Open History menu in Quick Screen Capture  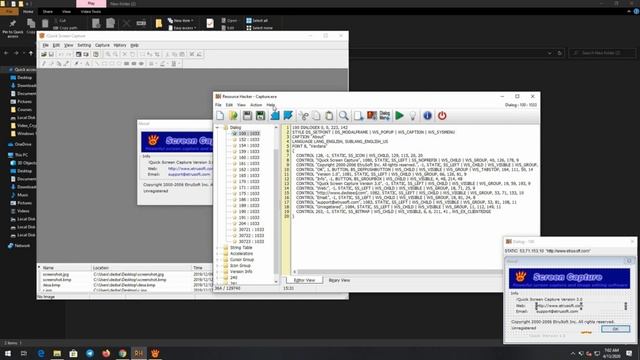click(120, 45)
